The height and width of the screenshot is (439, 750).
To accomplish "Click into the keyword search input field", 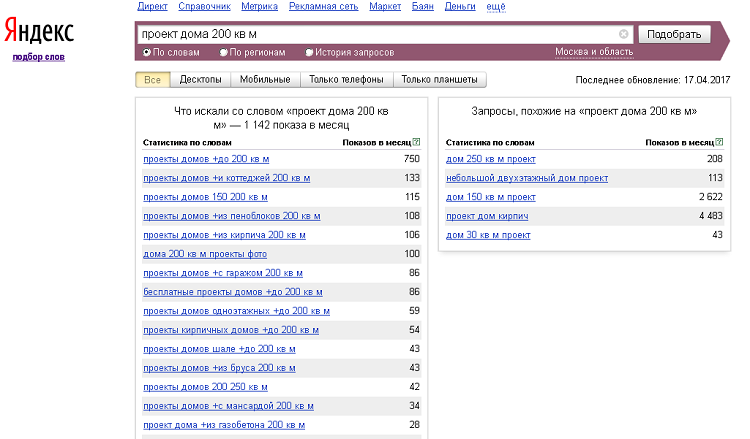I will (x=380, y=34).
